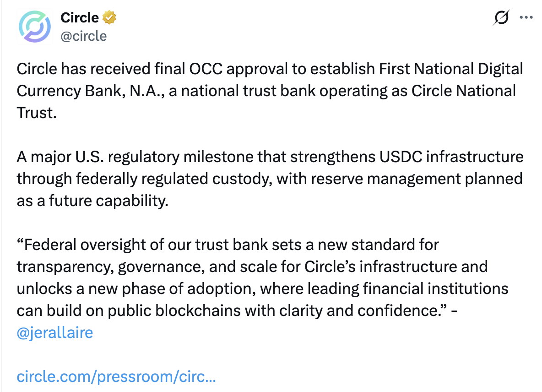Click the text Circle National
The height and width of the screenshot is (392, 542).
[x=464, y=91]
